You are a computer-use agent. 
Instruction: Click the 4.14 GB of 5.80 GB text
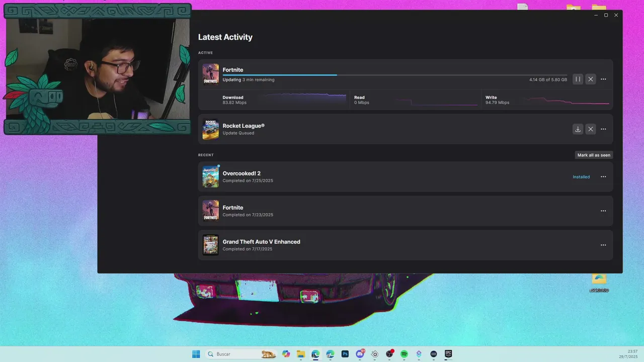(548, 80)
